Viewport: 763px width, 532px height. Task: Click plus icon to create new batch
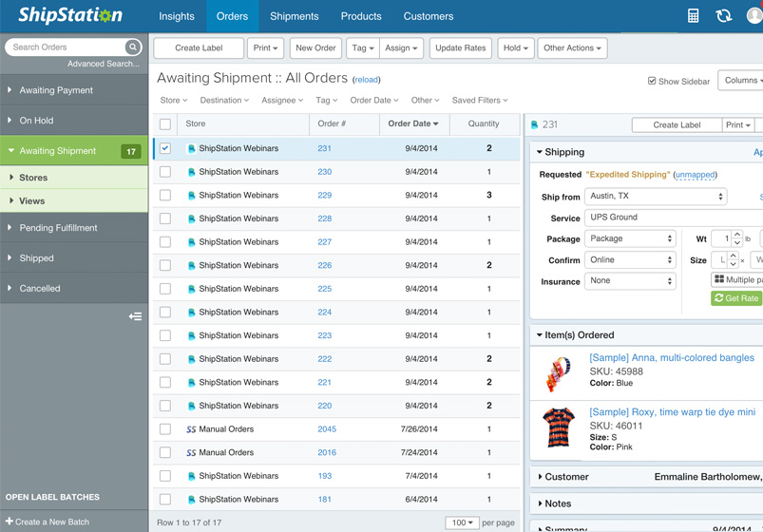(x=10, y=522)
